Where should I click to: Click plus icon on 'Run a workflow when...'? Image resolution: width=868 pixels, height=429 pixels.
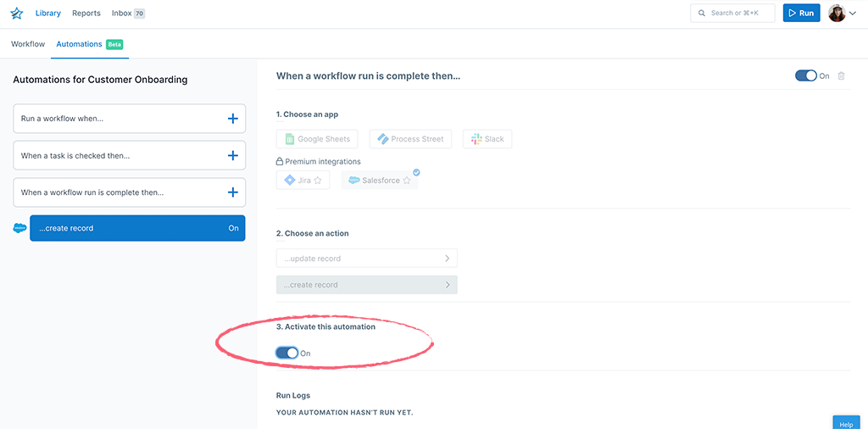point(233,119)
